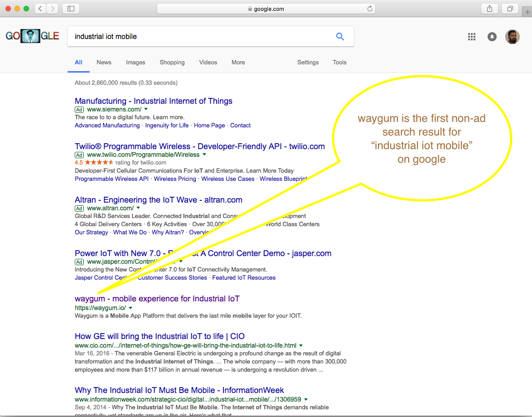Click the Featured IoT Resources sitelink

244,277
